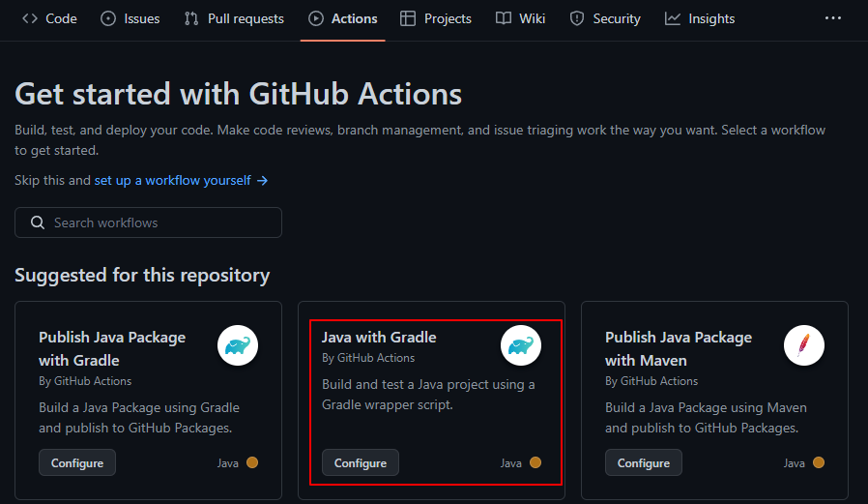
Task: Click 'Get started with GitHub Actions' heading
Action: 238,94
